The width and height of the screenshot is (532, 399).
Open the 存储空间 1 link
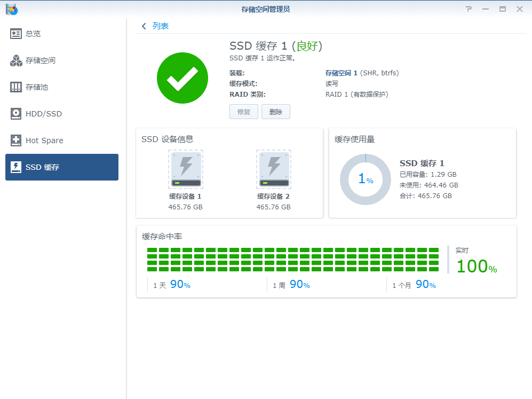pos(341,73)
